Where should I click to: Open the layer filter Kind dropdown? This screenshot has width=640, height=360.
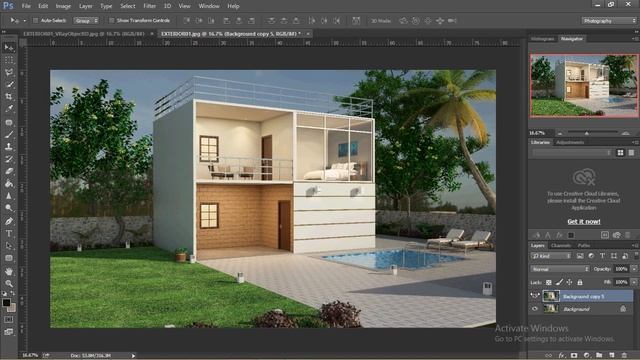point(551,256)
